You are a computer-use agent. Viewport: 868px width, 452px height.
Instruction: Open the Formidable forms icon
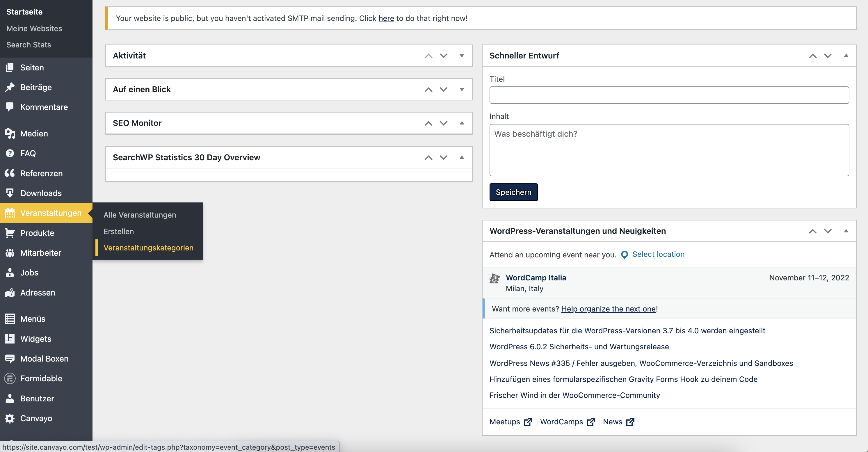click(x=10, y=378)
